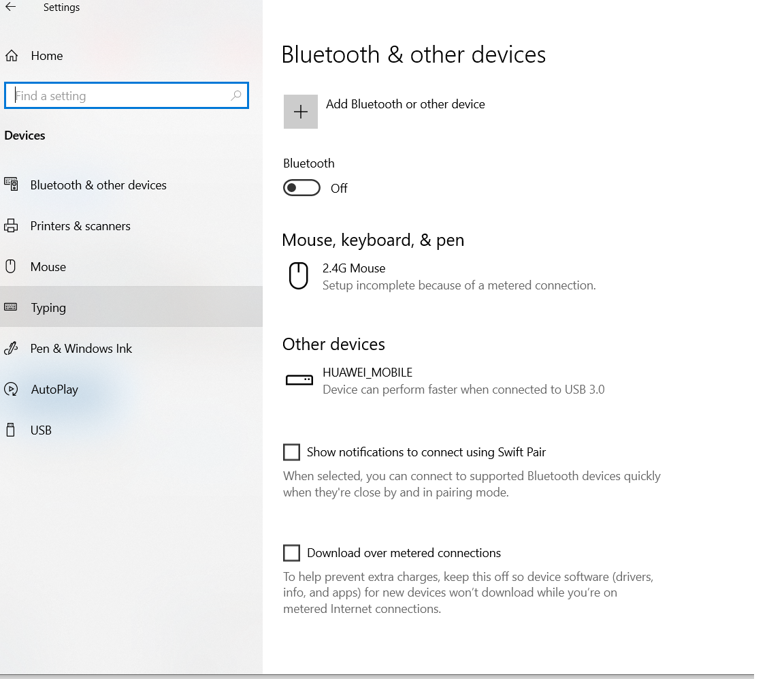Open Pen & Windows Ink settings icon
Viewport: 784px width, 679px height.
pos(12,348)
